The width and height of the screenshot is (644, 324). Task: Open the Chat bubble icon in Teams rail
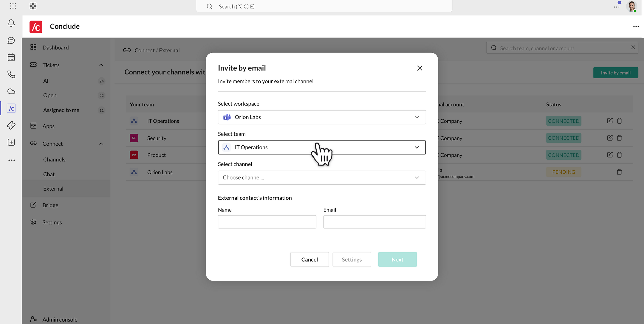pyautogui.click(x=11, y=40)
